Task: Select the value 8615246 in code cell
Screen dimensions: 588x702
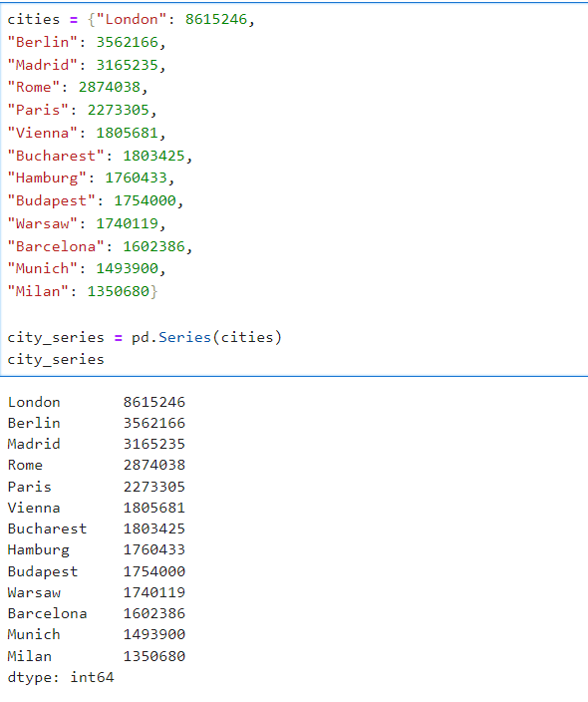Action: pos(216,19)
